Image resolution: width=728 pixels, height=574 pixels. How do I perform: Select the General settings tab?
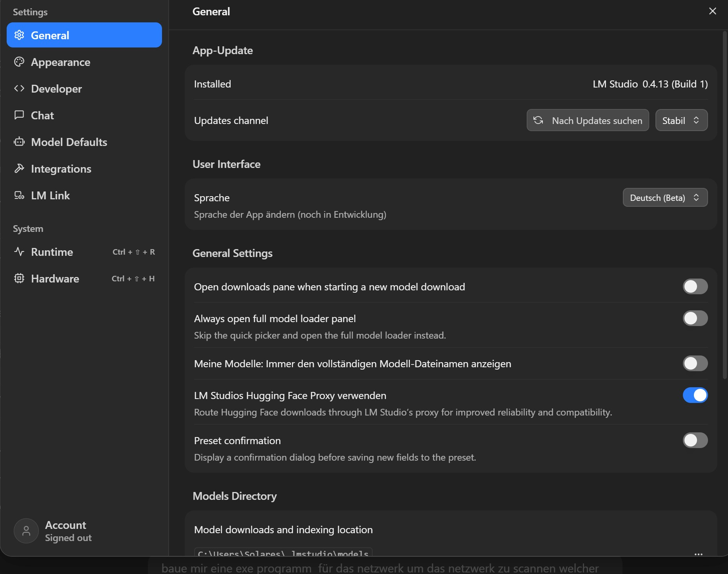84,35
